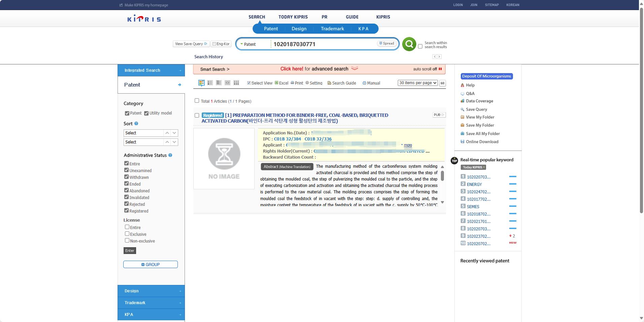Check the Exclusive license checkbox

coord(127,234)
